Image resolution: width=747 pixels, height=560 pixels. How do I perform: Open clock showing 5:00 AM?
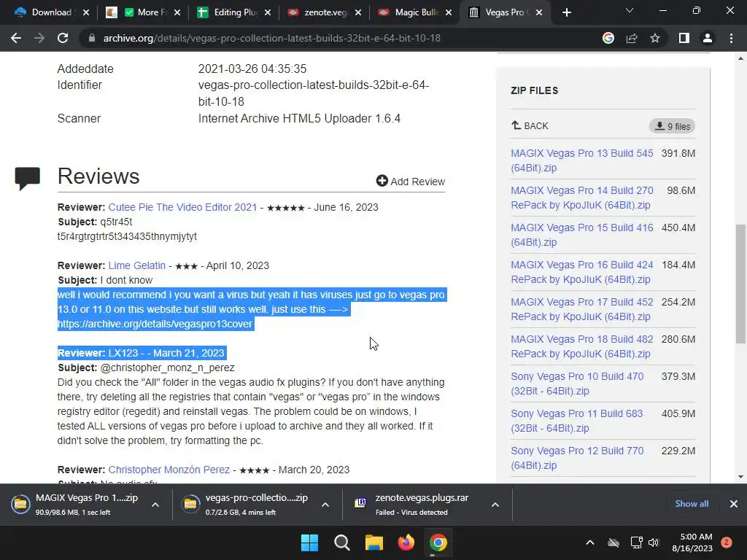[692, 542]
